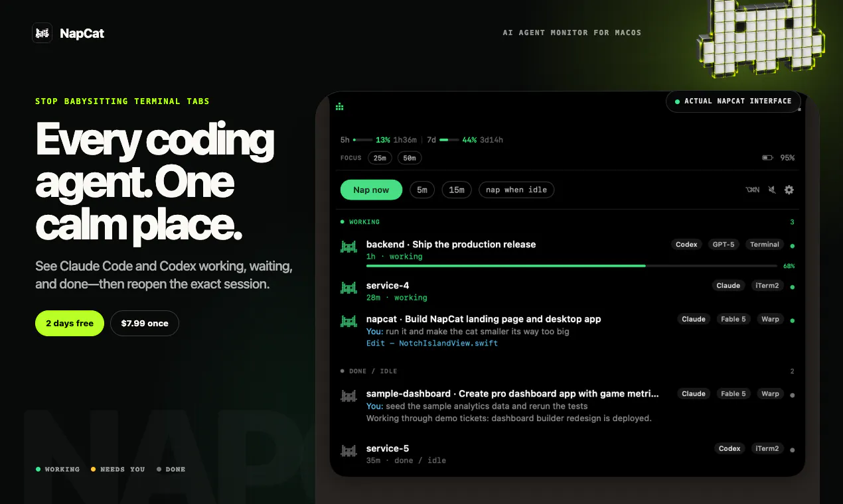Image resolution: width=843 pixels, height=504 pixels.
Task: Click the AI AGENT MONITOR FOR MACOS text
Action: click(x=572, y=32)
